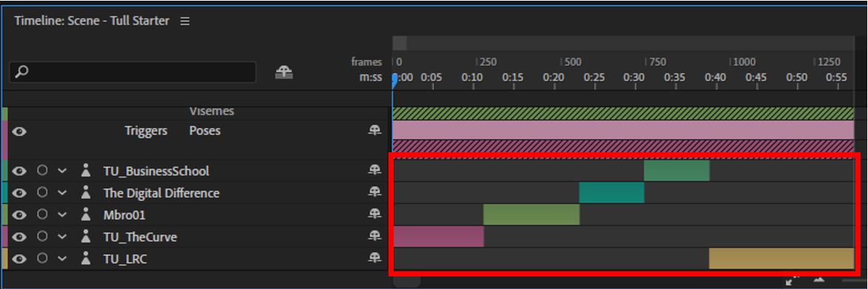The width and height of the screenshot is (868, 289).
Task: Open the Timeline panel hamburger menu
Action: [185, 21]
